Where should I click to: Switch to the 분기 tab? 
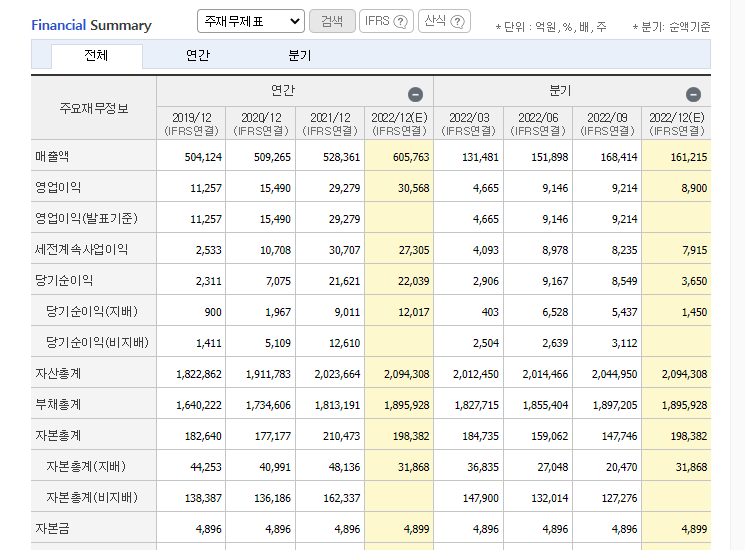tap(300, 56)
